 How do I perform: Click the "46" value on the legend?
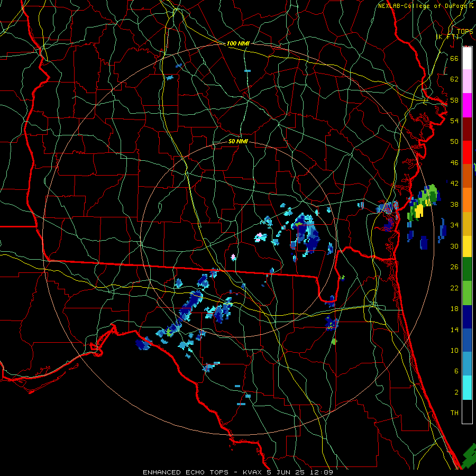click(x=454, y=163)
